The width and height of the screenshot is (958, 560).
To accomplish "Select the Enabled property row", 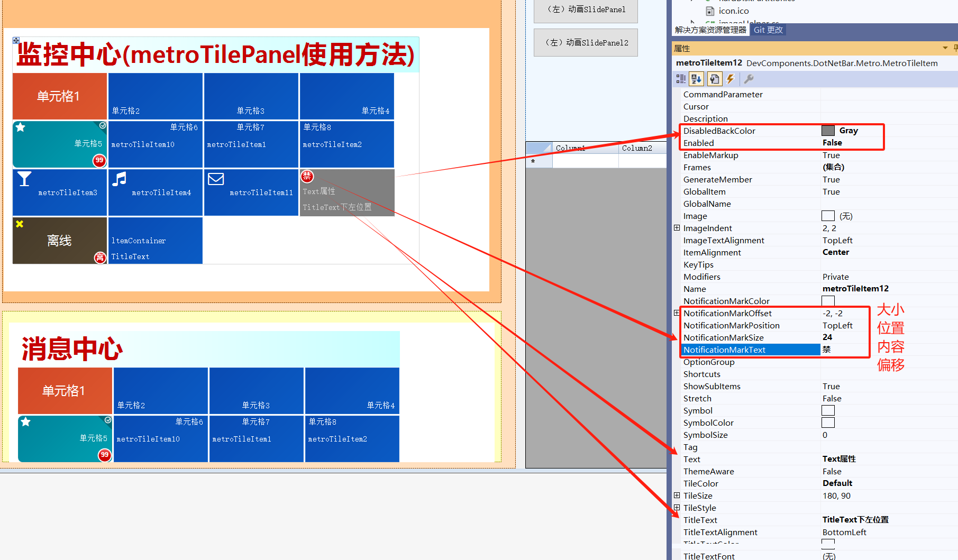I will click(x=819, y=143).
